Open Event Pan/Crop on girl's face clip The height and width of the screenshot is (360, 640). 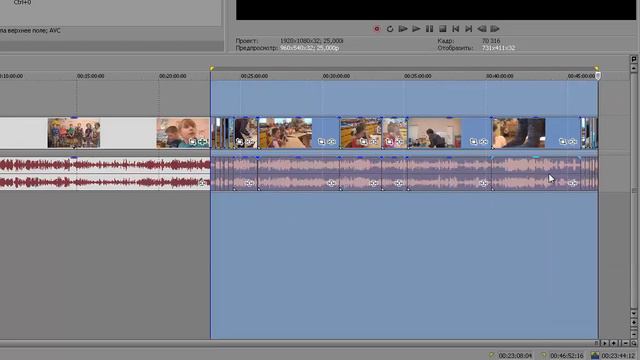192,142
